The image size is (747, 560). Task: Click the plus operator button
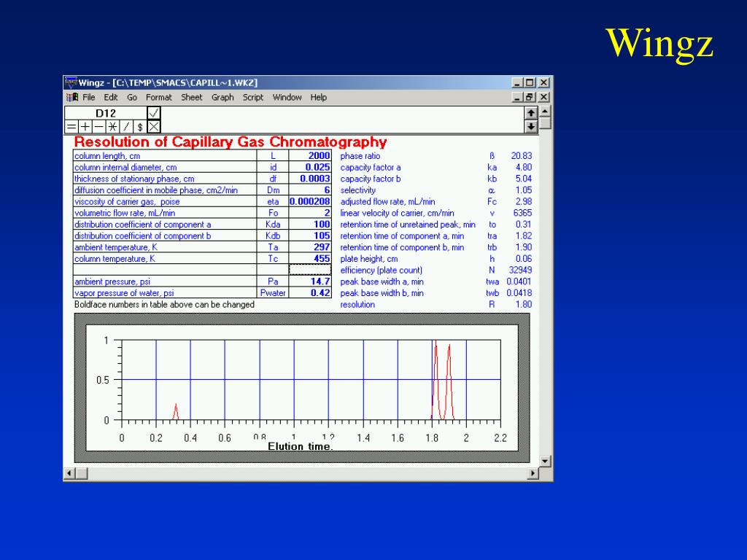(x=85, y=127)
